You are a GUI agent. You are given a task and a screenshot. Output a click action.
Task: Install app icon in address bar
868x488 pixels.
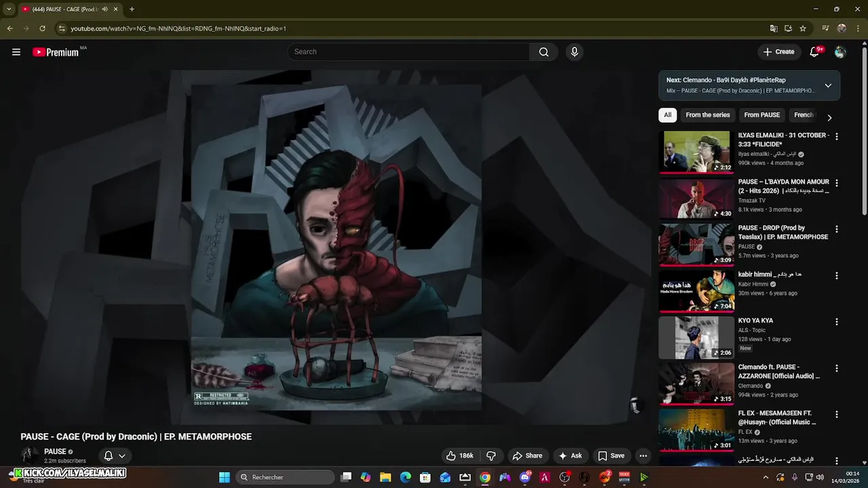788,28
